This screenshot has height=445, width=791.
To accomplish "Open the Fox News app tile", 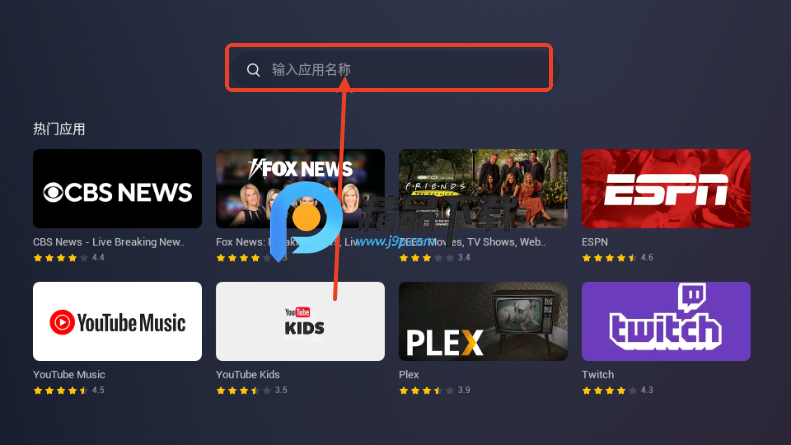I will pyautogui.click(x=300, y=188).
